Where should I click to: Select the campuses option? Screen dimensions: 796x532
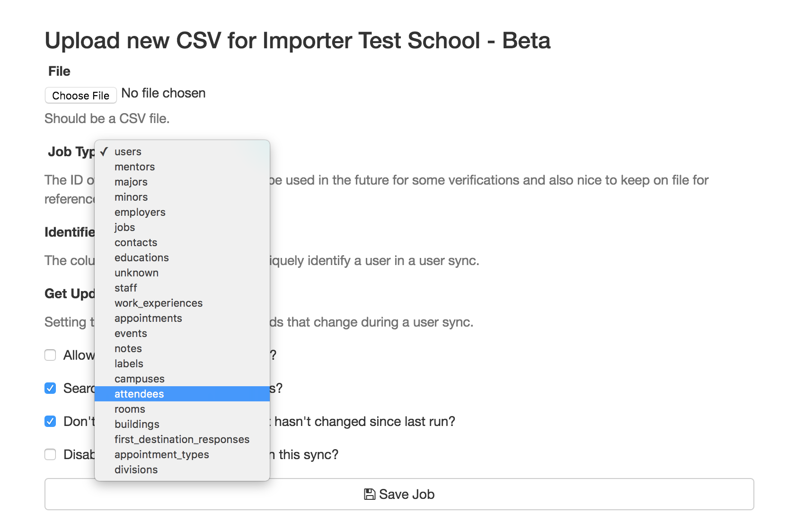[182, 379]
